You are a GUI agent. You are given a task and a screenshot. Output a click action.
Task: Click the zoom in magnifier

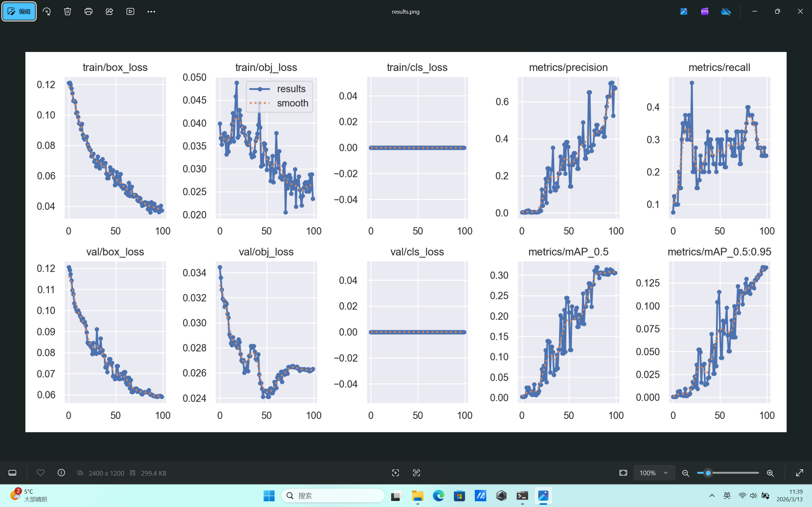(x=770, y=473)
